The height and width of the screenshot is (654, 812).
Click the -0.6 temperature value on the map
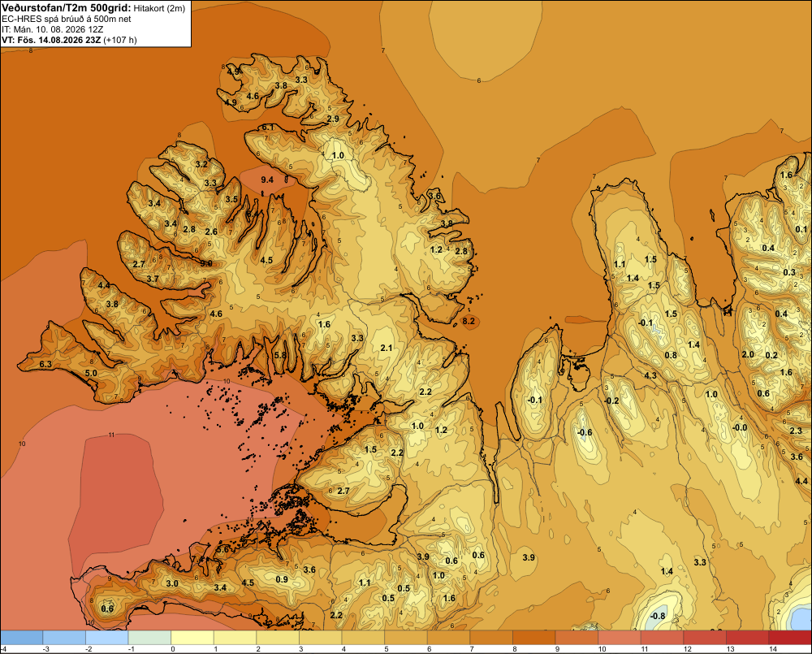[585, 432]
